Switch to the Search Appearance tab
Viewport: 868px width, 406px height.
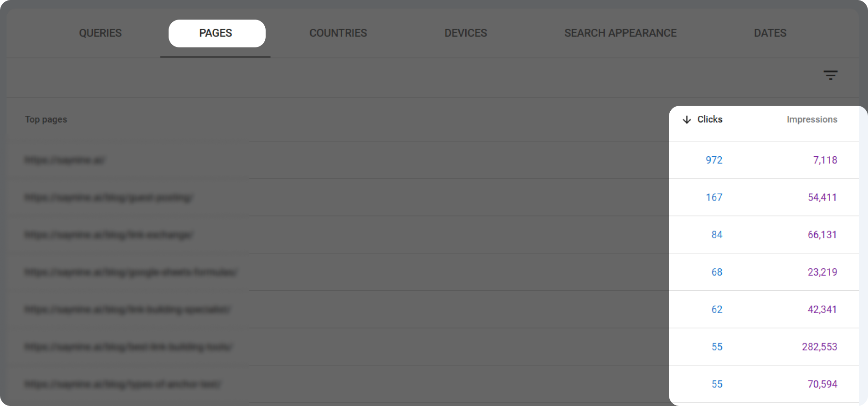point(620,33)
